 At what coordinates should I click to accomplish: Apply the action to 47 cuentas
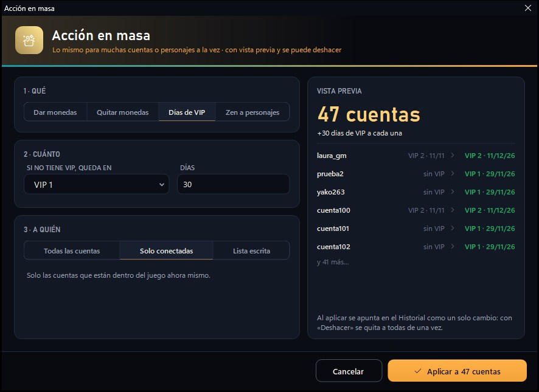[x=457, y=371]
